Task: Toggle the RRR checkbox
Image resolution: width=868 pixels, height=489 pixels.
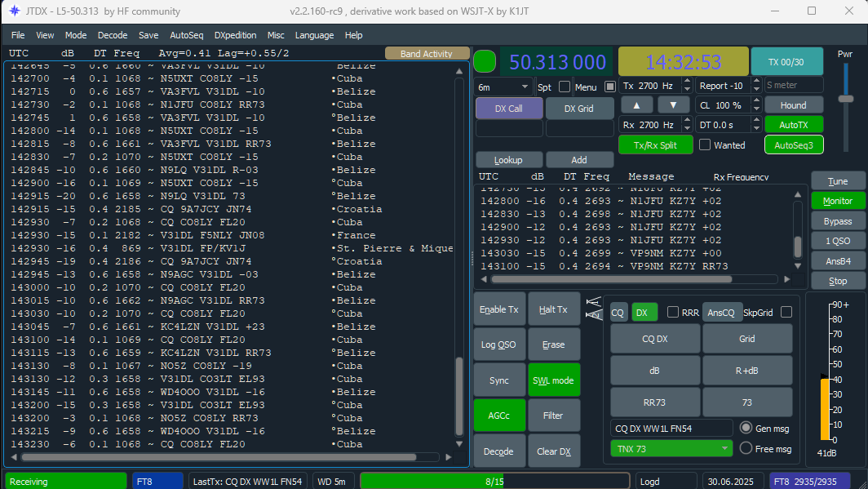Action: (x=672, y=313)
